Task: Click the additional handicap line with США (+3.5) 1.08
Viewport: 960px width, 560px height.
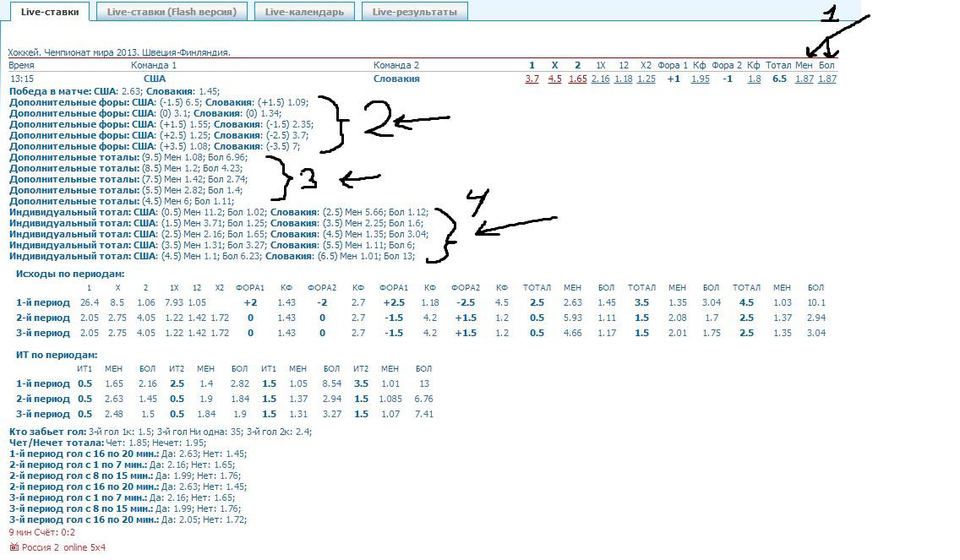Action: 155,146
